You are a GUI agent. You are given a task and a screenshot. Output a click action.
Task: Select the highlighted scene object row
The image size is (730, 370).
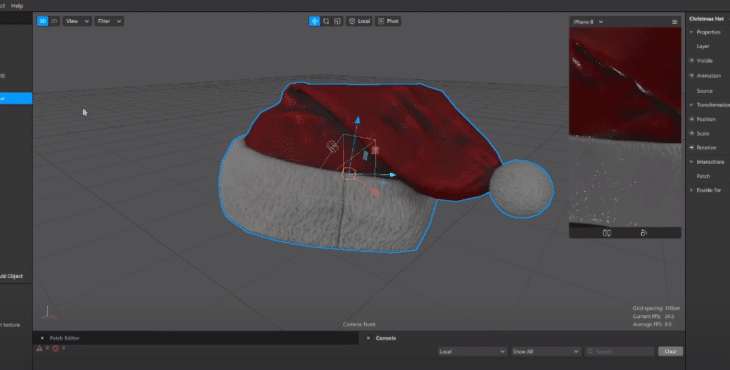tap(16, 98)
